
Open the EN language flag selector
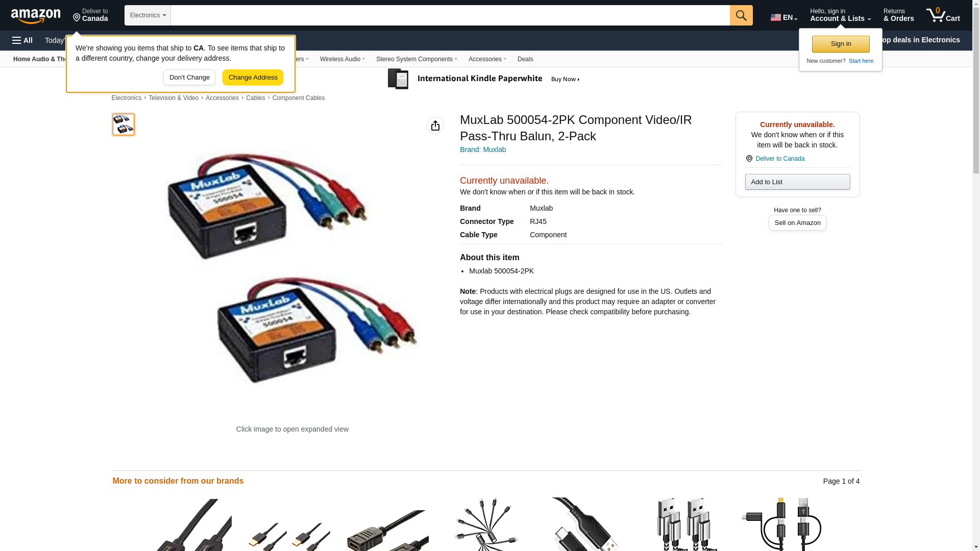pyautogui.click(x=784, y=17)
